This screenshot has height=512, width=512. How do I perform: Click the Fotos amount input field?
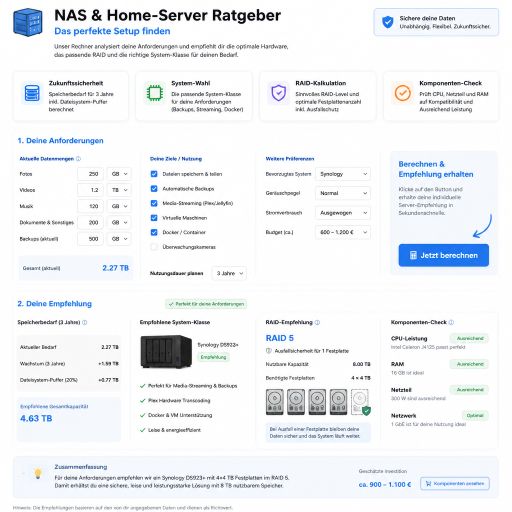pyautogui.click(x=90, y=174)
